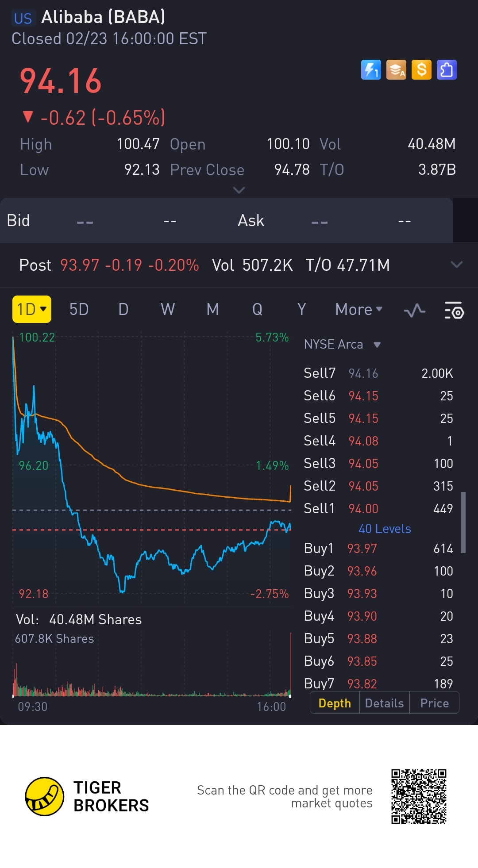Tap the purple share icon

pyautogui.click(x=447, y=70)
